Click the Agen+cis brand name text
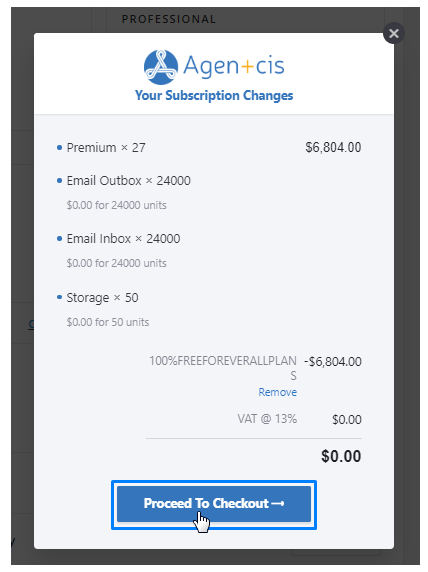 (234, 66)
